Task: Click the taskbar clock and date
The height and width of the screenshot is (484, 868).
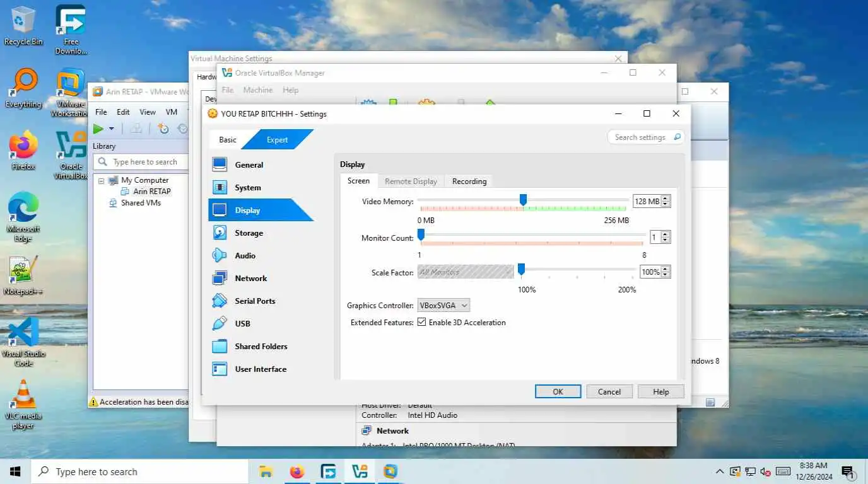Action: (812, 471)
